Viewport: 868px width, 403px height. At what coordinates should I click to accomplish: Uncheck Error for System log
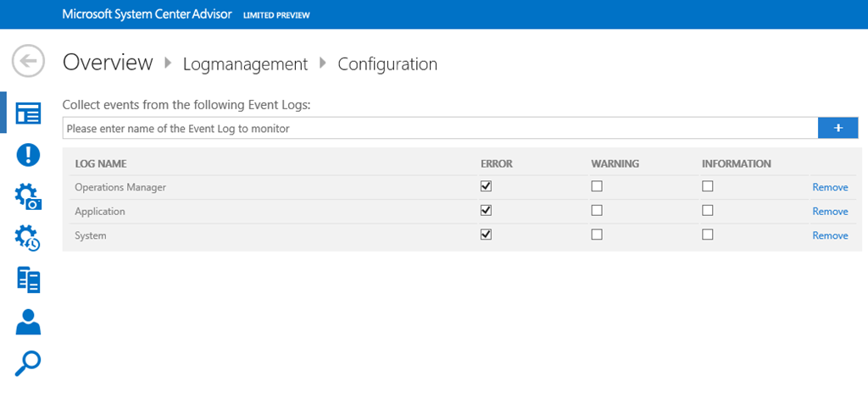(x=486, y=235)
